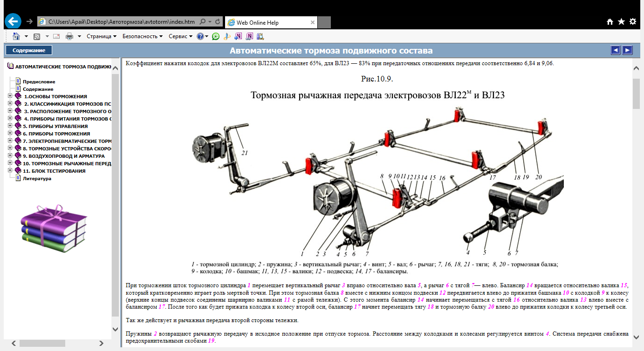Open the Home icon dropdown arrow
The image size is (644, 351).
click(x=26, y=36)
